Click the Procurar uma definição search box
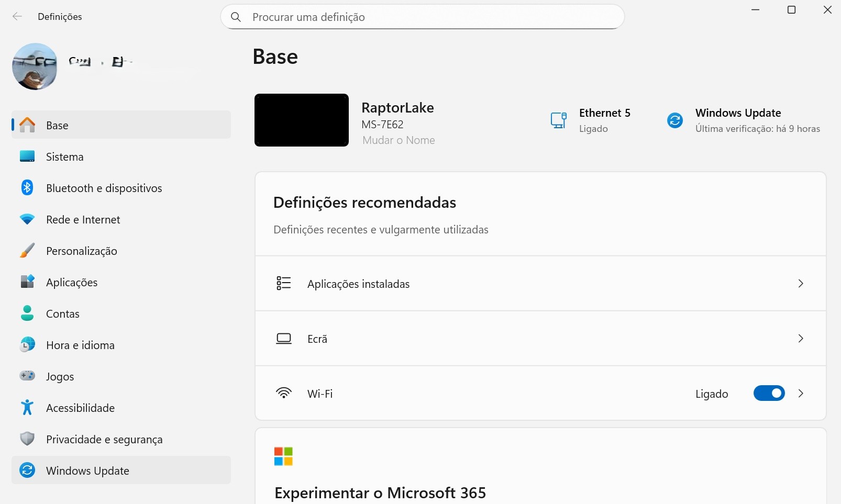This screenshot has width=841, height=504. (422, 17)
